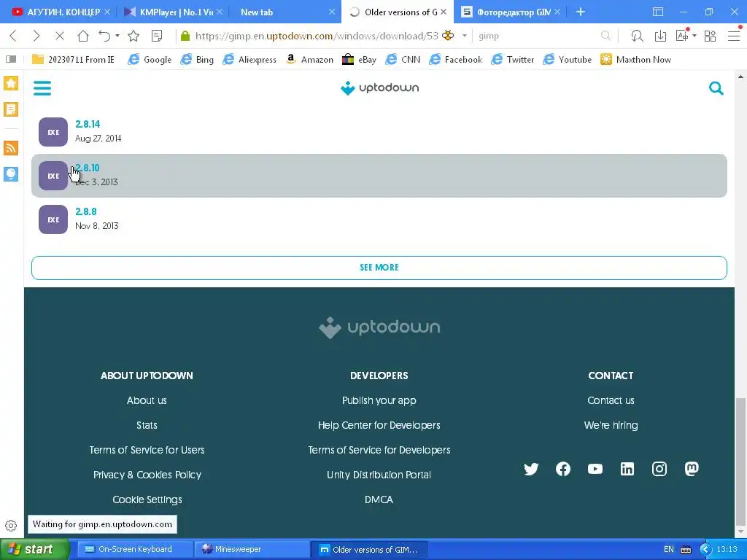The width and height of the screenshot is (747, 560).
Task: Toggle the favorites bar sidebar panel button
Action: [x=11, y=59]
